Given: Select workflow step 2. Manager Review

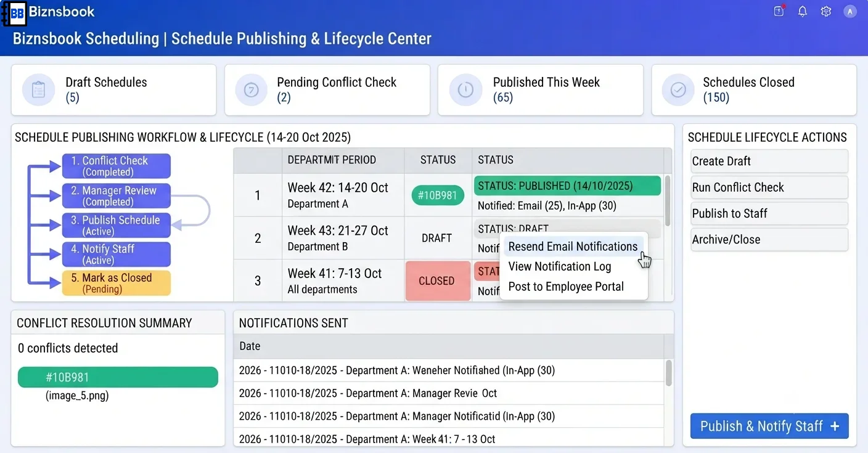Looking at the screenshot, I should coord(116,196).
